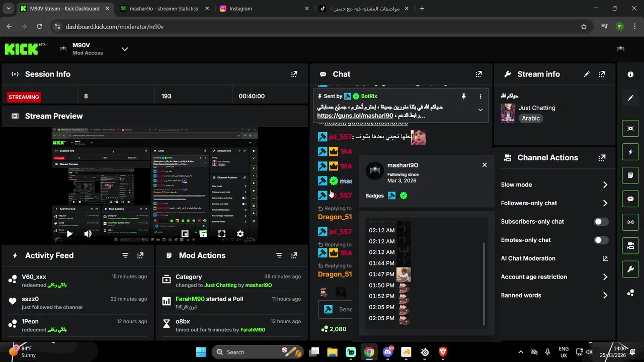Open pinned message three-dot menu
The image size is (644, 362).
(480, 96)
